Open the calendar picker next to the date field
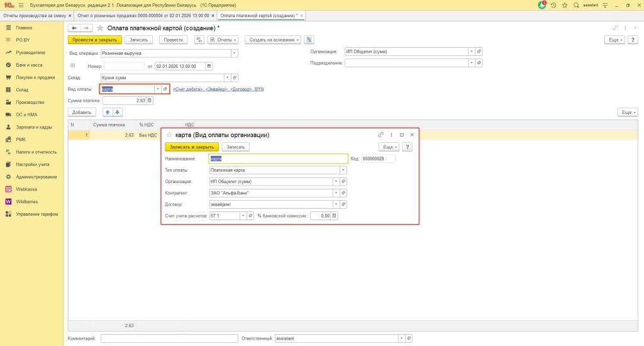Viewport: 644px width, 346px height. [209, 66]
